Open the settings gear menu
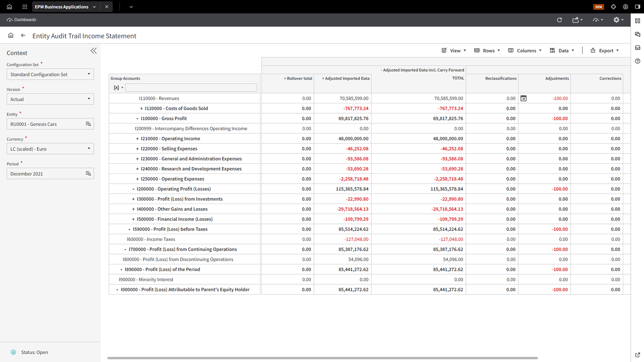This screenshot has width=644, height=362. coord(617,20)
